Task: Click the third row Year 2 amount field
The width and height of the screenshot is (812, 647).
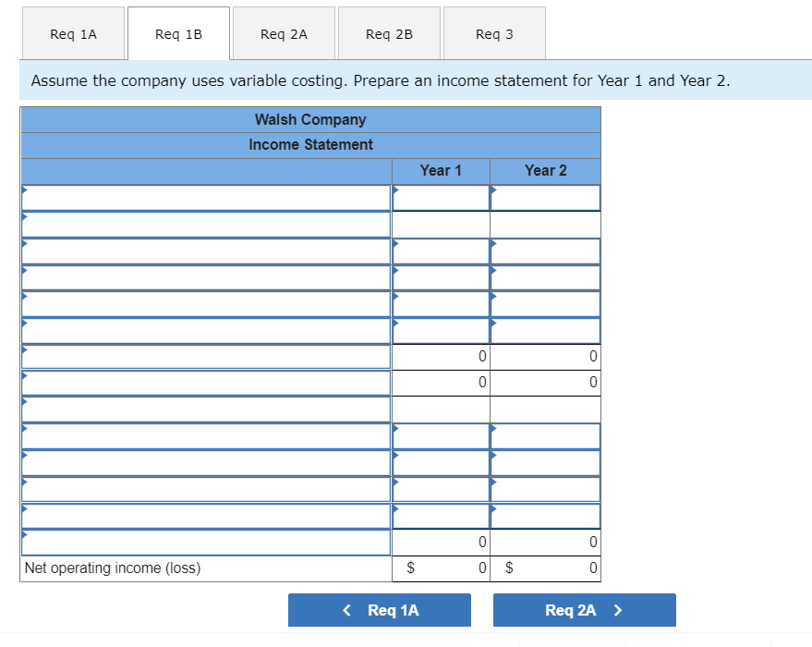Action: [545, 250]
